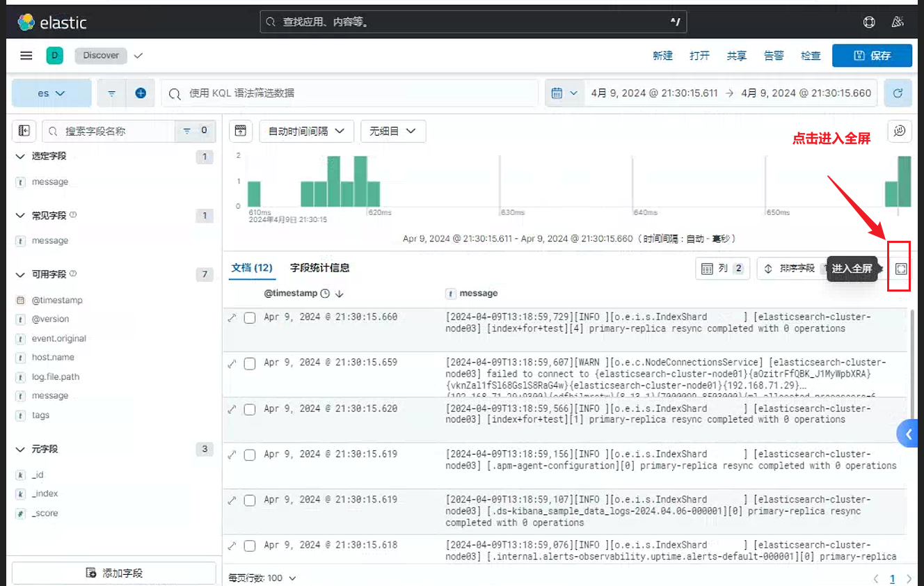Open the help icon in the header

[869, 22]
